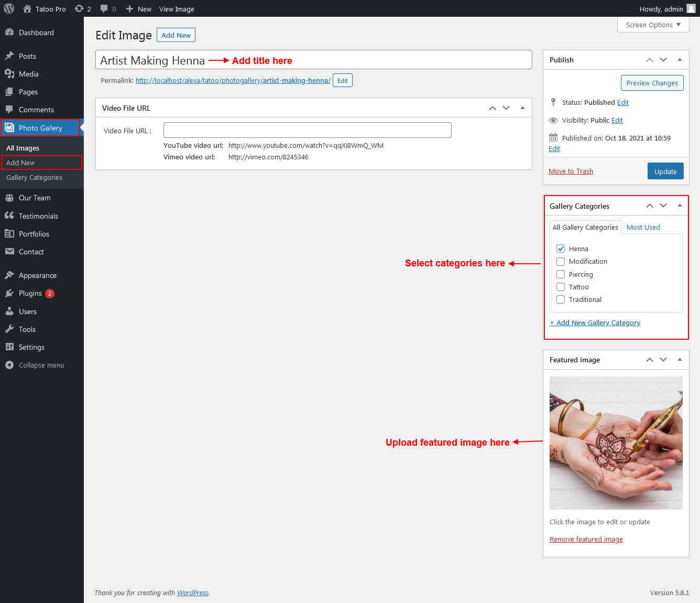This screenshot has height=603, width=700.
Task: Click Move to Trash link
Action: [x=571, y=171]
